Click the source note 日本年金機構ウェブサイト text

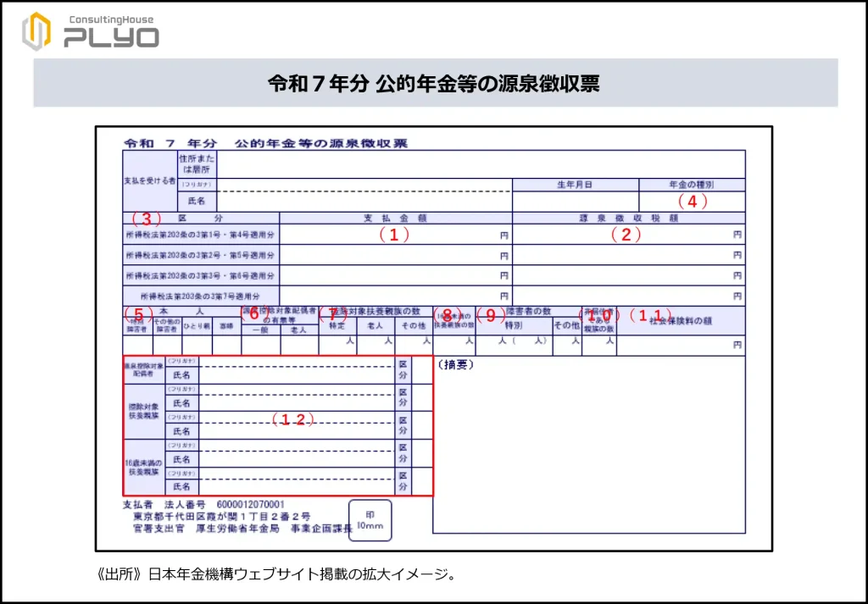point(277,574)
